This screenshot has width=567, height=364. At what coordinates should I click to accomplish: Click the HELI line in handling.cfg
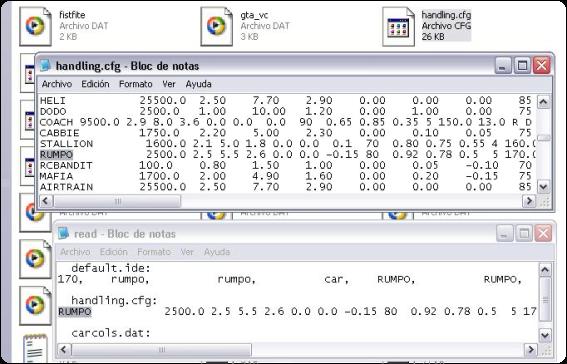coord(286,100)
